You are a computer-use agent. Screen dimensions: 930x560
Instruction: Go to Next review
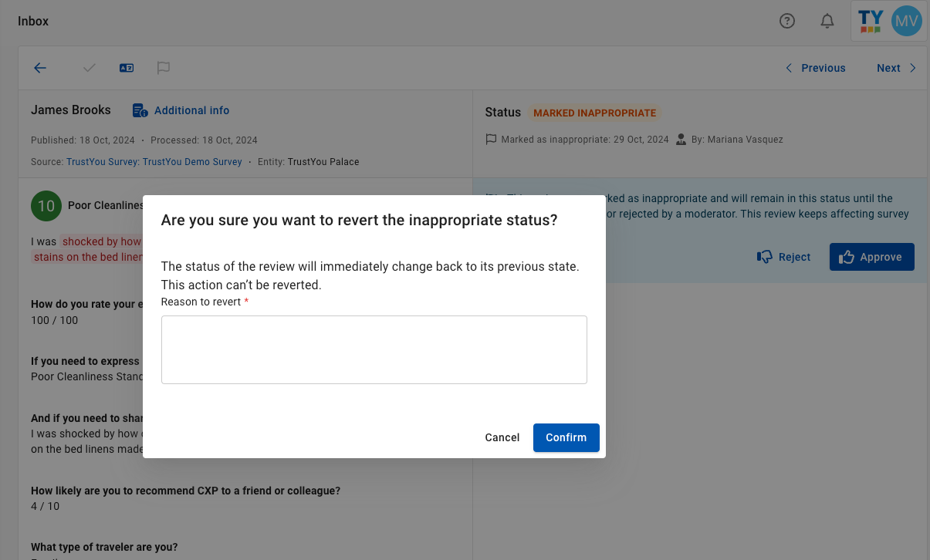click(896, 68)
